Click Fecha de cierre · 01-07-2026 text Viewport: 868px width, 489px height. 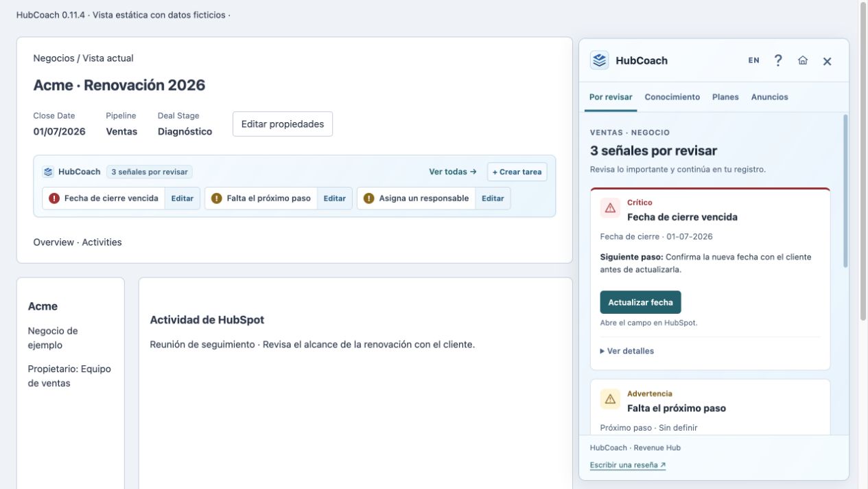[x=657, y=237]
